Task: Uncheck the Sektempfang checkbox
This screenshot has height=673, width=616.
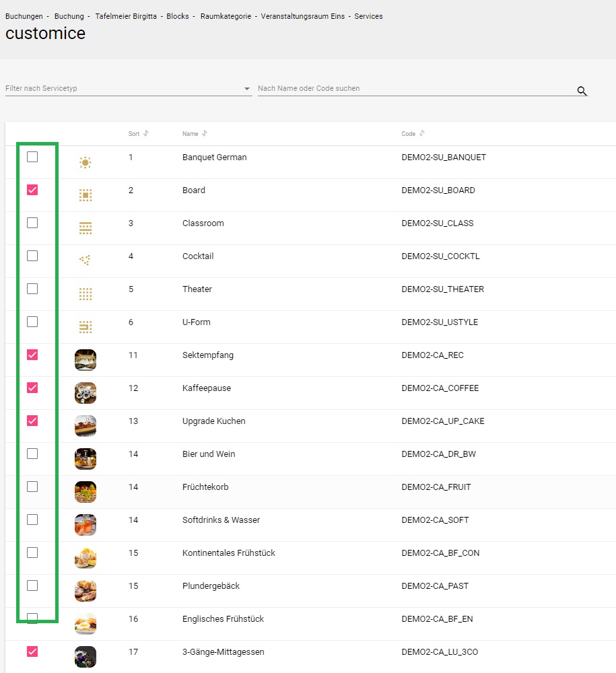Action: pos(32,355)
